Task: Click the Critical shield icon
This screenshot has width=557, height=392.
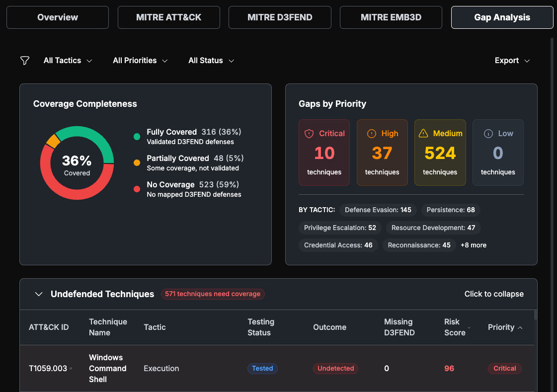Action: click(x=309, y=134)
